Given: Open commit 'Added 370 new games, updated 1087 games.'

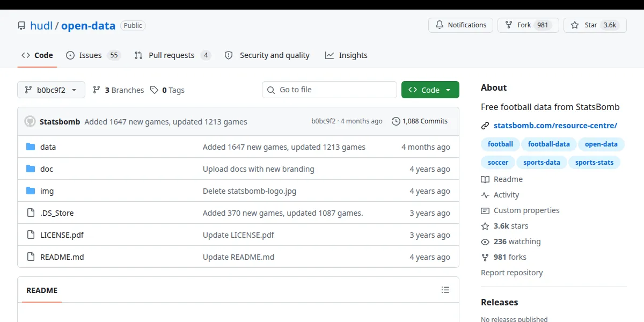Looking at the screenshot, I should click(x=283, y=213).
